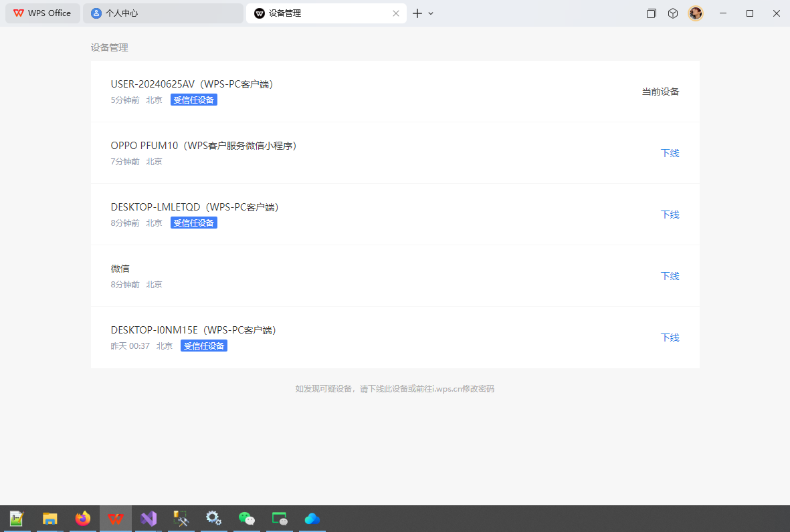Click the WPS logo icon on the WPS Office tab
The image size is (790, 532).
click(19, 13)
